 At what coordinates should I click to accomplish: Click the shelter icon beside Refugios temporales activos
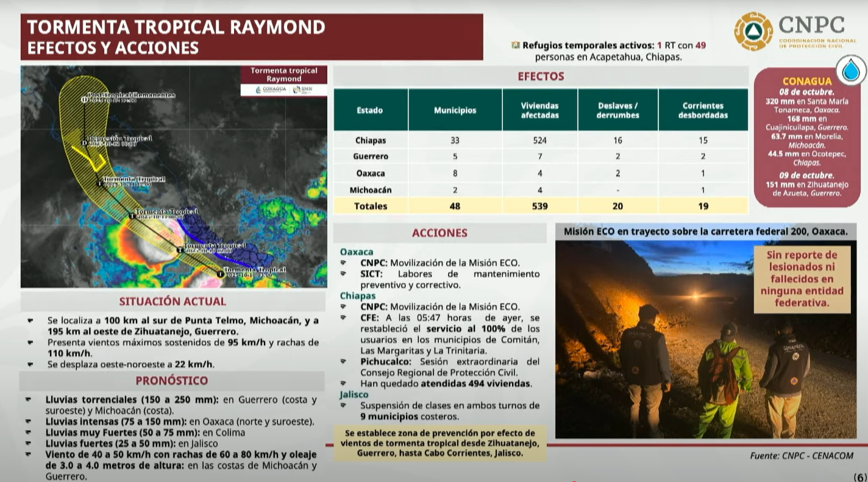click(516, 45)
